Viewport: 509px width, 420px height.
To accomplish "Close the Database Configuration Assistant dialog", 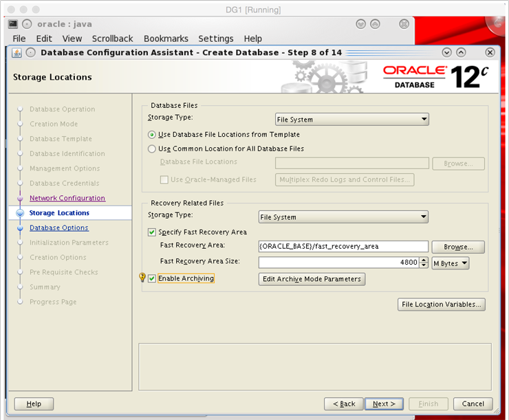I will click(490, 52).
